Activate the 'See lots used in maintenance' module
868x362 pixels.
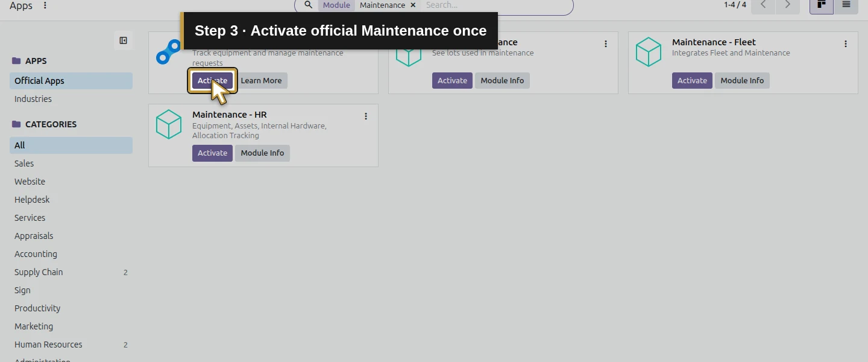[452, 81]
